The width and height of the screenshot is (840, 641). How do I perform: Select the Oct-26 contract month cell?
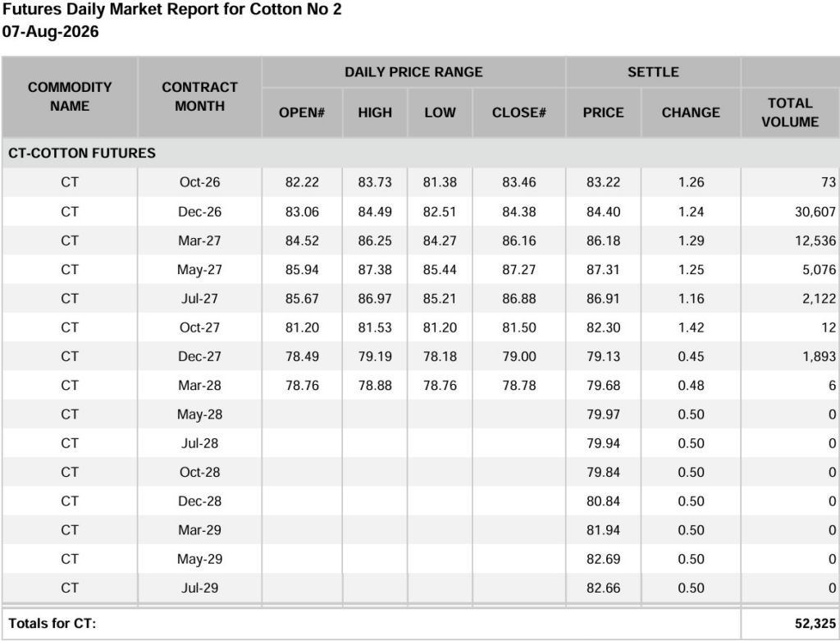click(200, 182)
